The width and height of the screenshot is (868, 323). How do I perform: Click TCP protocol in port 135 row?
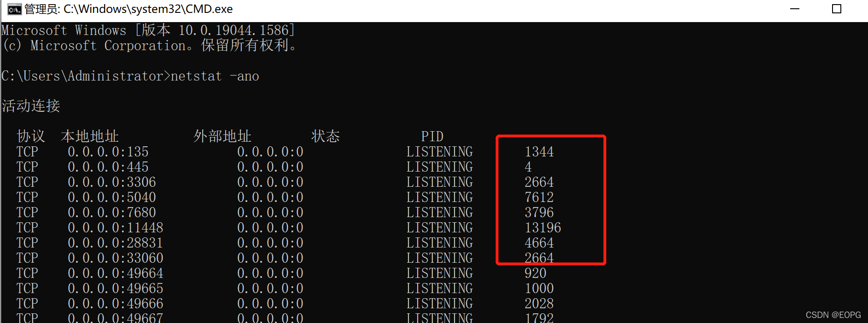(27, 152)
